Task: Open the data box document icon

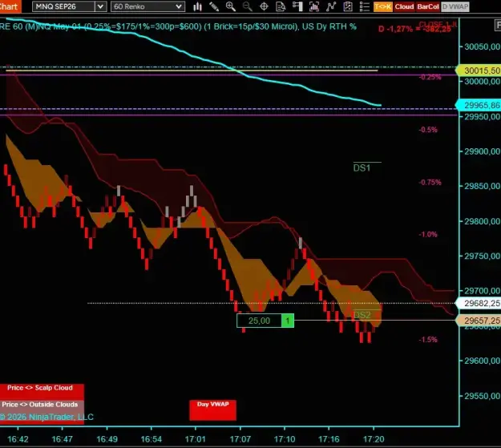Action: (x=281, y=6)
